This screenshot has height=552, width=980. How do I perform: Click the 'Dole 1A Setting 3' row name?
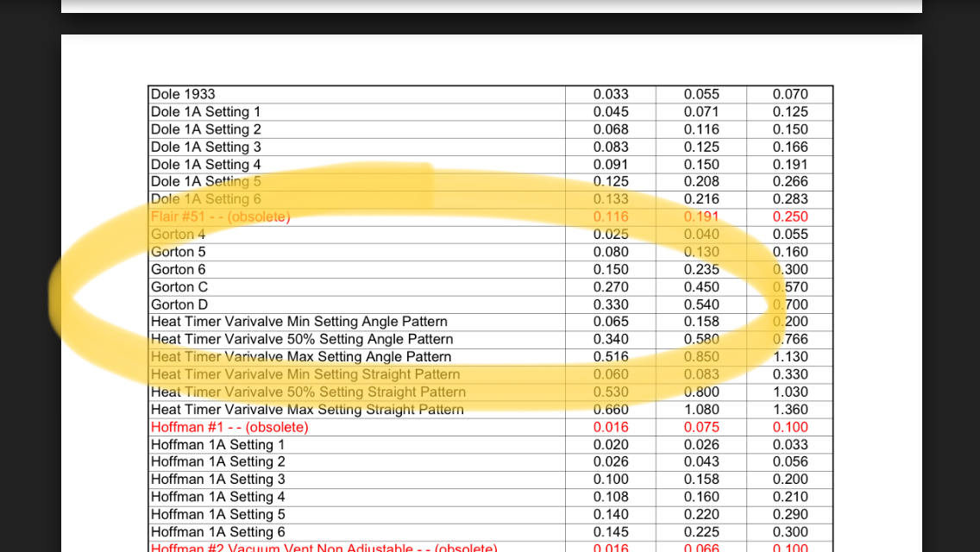click(205, 147)
